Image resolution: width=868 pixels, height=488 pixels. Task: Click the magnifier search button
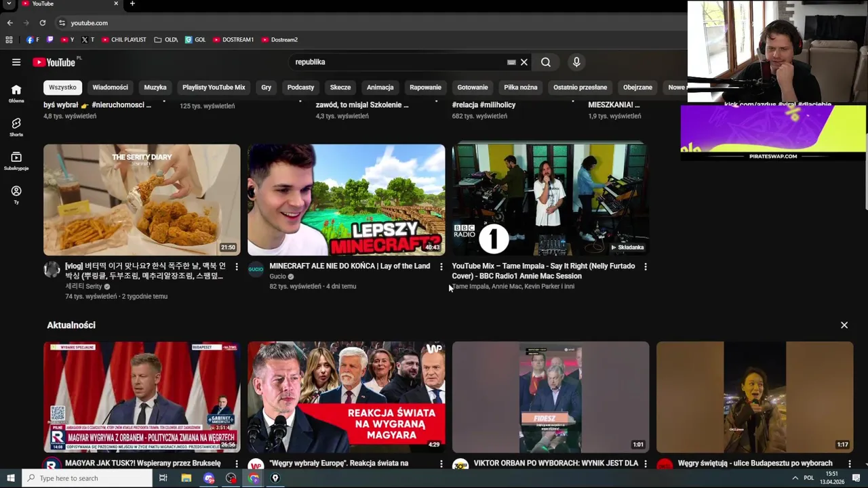coord(546,62)
